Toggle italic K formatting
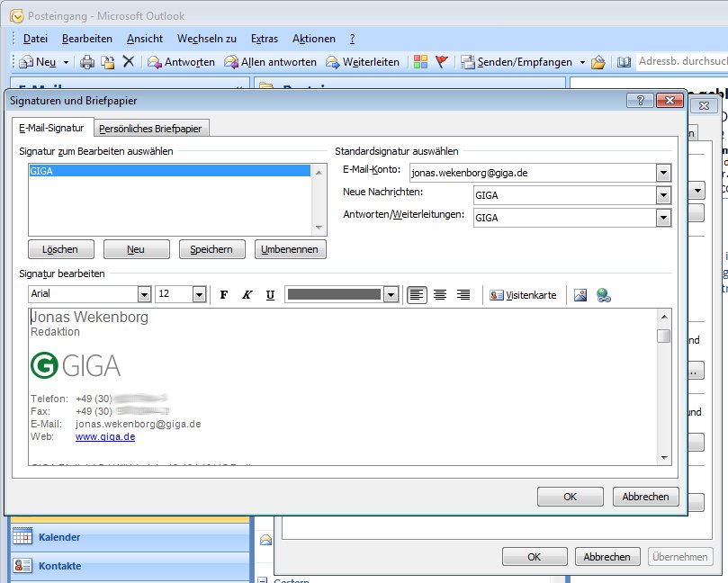Viewport: 728px width, 583px height. [x=247, y=295]
